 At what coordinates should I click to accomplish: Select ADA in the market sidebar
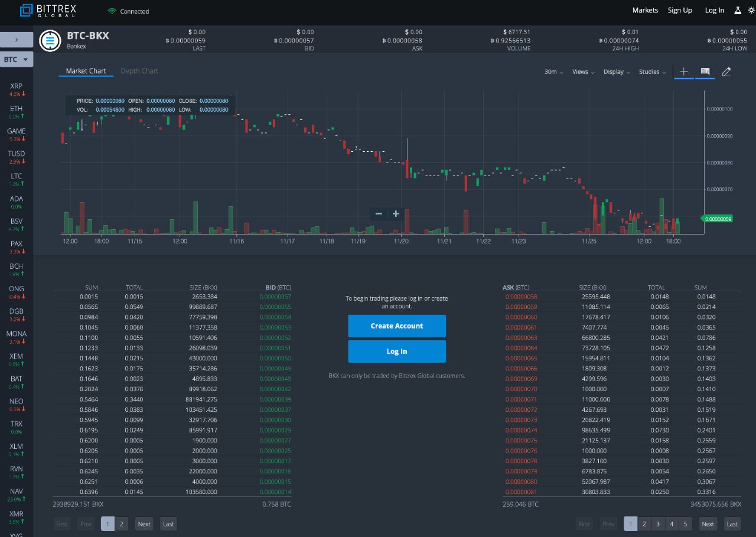[17, 202]
